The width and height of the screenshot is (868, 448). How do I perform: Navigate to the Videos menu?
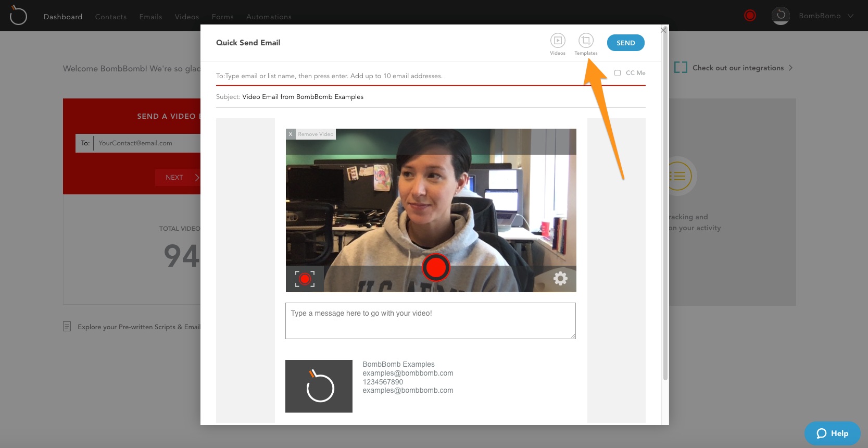pos(187,17)
